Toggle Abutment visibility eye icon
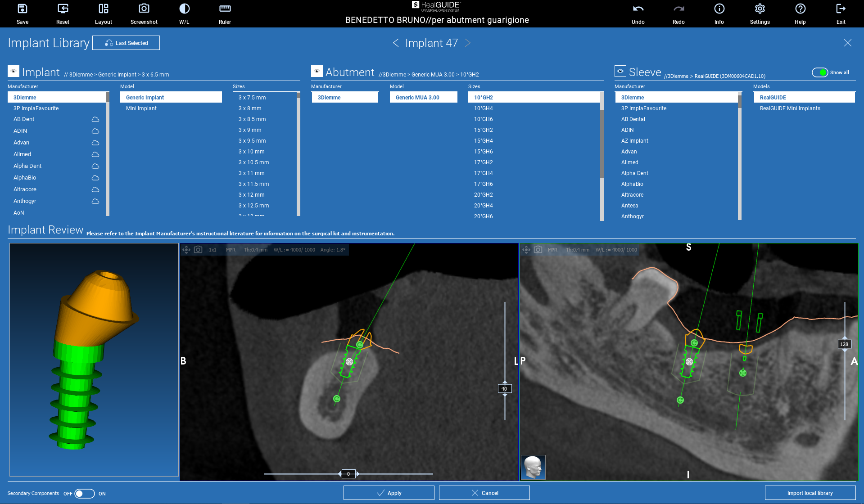The image size is (864, 504). pos(317,72)
